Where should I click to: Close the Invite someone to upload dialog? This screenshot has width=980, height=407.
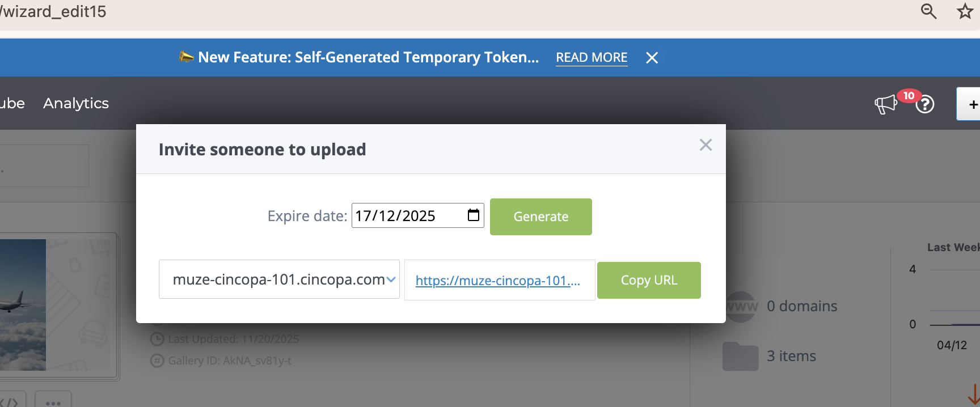pyautogui.click(x=706, y=145)
